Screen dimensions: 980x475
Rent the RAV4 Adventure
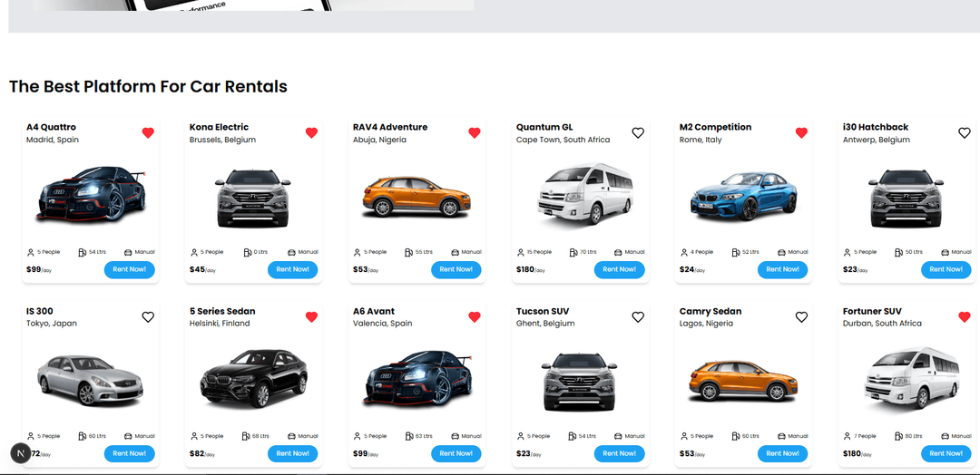(x=456, y=269)
